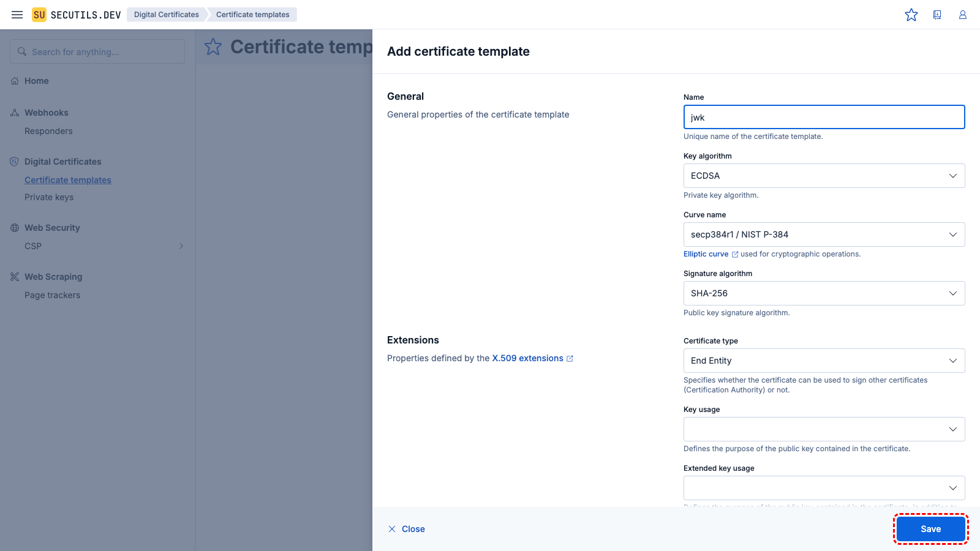Change the Signature algorithm selection
980x551 pixels.
coord(823,293)
